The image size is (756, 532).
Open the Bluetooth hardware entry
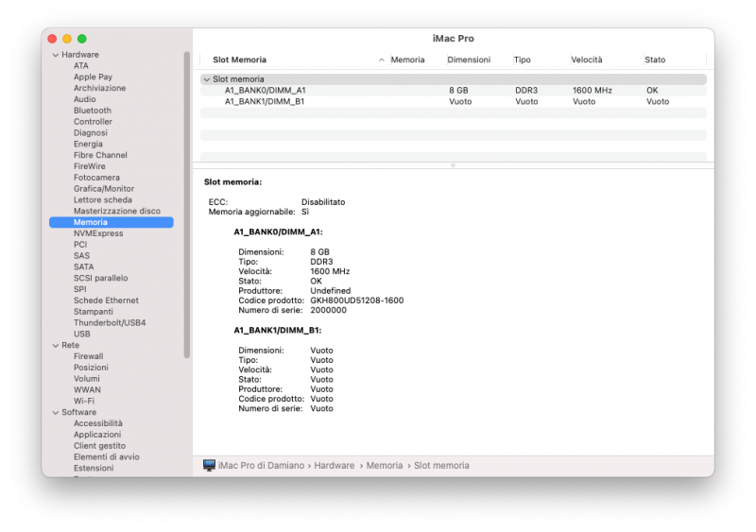(93, 111)
